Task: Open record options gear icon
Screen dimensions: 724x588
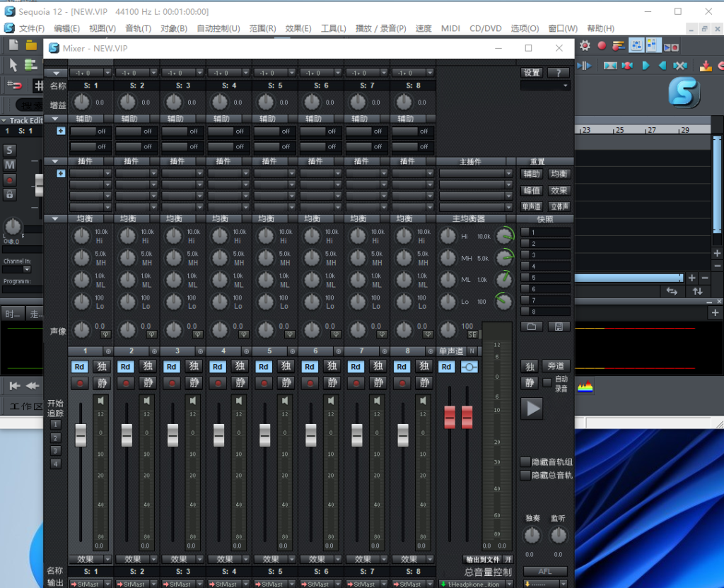Action: 585,46
